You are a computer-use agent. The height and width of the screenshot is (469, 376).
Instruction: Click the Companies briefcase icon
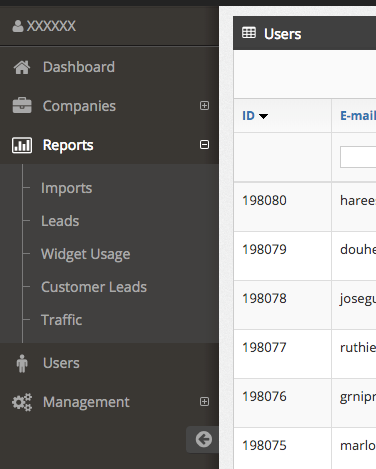22,106
